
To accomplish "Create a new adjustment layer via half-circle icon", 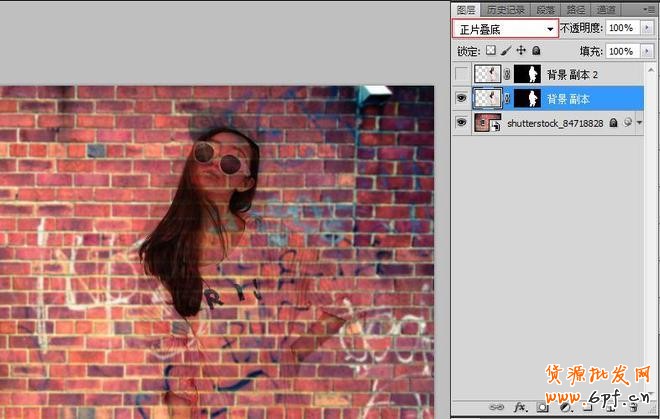I will tap(563, 409).
